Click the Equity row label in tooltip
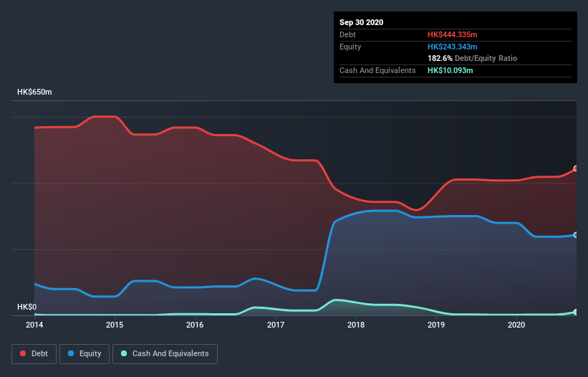Image resolution: width=588 pixels, height=377 pixels. (350, 47)
